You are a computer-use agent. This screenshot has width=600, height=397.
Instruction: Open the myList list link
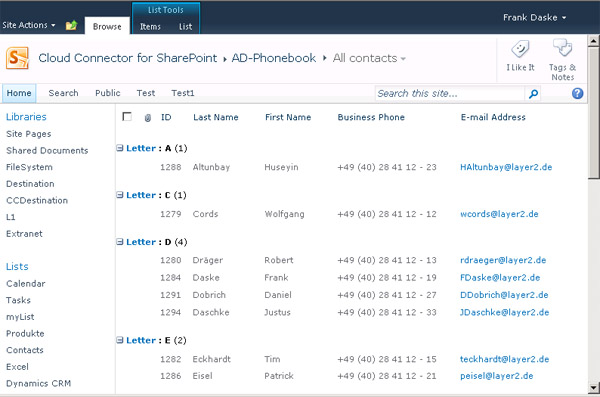point(20,317)
